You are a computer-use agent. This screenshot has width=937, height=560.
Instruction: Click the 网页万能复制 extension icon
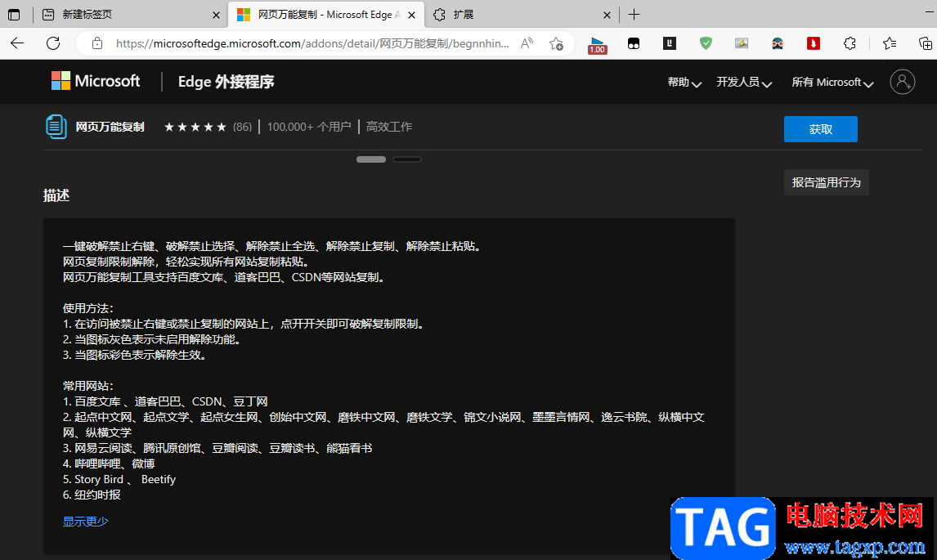click(x=56, y=127)
